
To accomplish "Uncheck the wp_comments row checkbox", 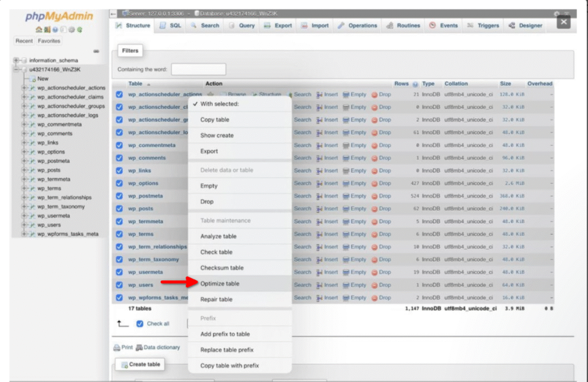I will tap(119, 158).
